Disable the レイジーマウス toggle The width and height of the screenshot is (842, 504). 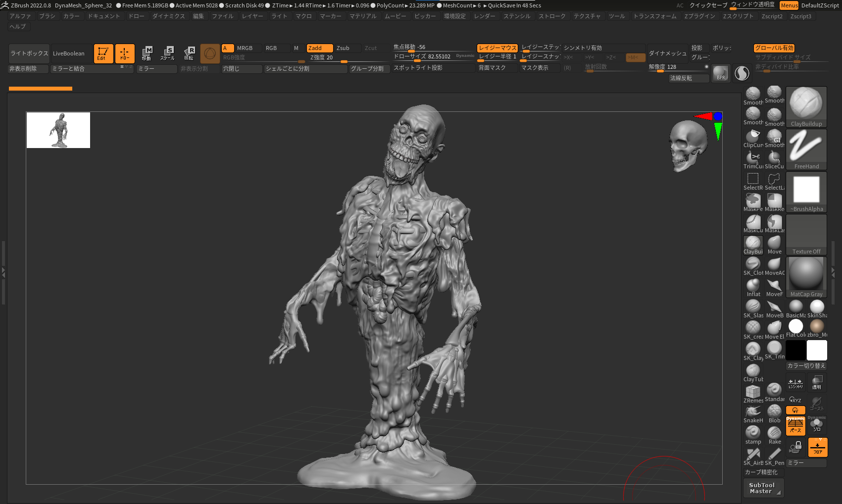coord(497,48)
